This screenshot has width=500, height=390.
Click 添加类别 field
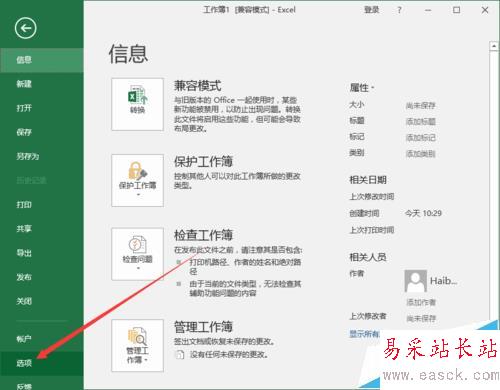pyautogui.click(x=421, y=154)
